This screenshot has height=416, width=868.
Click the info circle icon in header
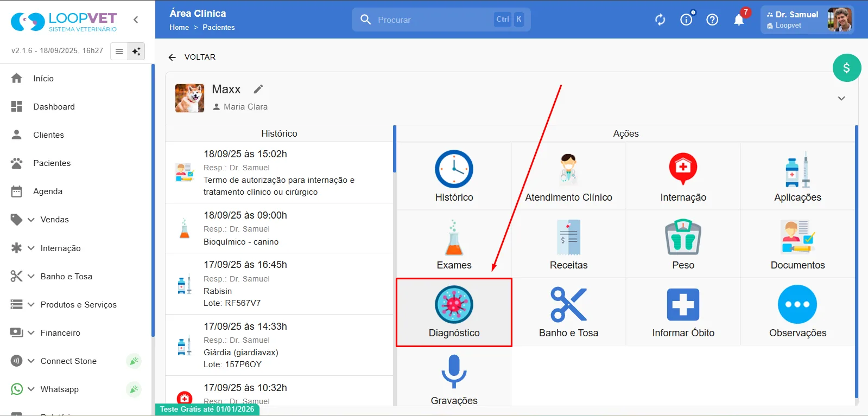coord(686,20)
